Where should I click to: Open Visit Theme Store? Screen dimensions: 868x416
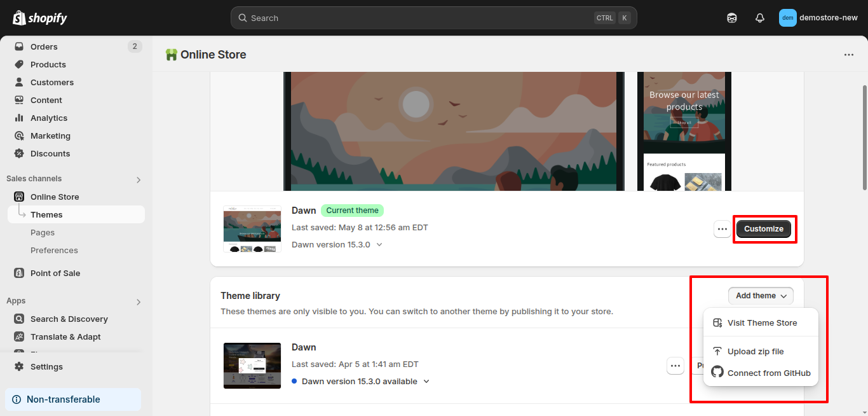point(763,322)
